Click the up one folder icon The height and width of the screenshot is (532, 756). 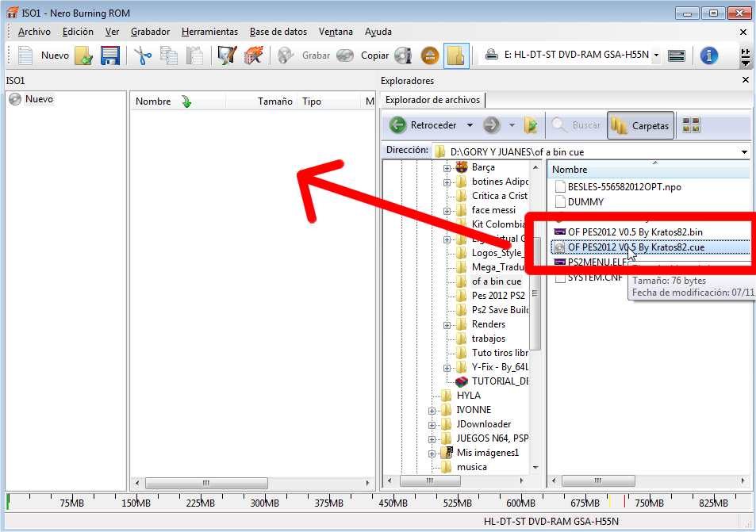click(531, 125)
